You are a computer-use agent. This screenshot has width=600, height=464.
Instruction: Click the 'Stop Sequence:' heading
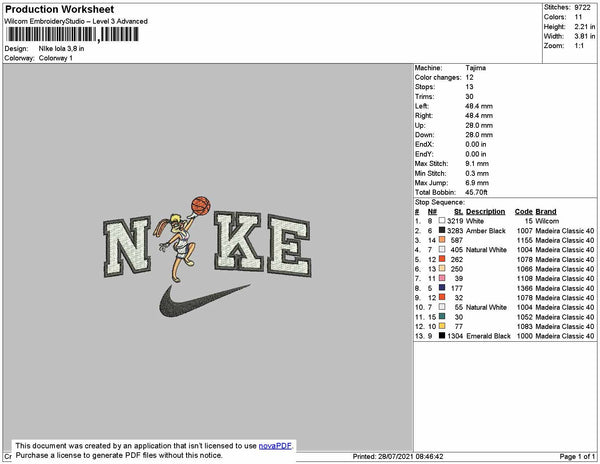(x=440, y=202)
